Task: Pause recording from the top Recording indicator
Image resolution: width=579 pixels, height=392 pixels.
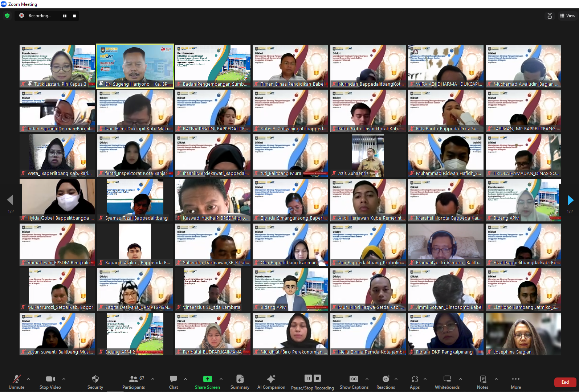Action: point(65,16)
